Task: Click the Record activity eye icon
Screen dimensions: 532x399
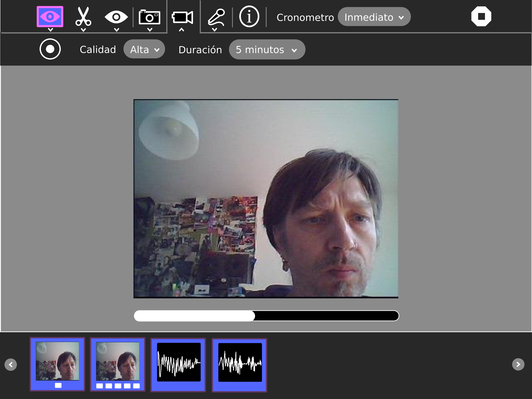Action: [x=50, y=16]
